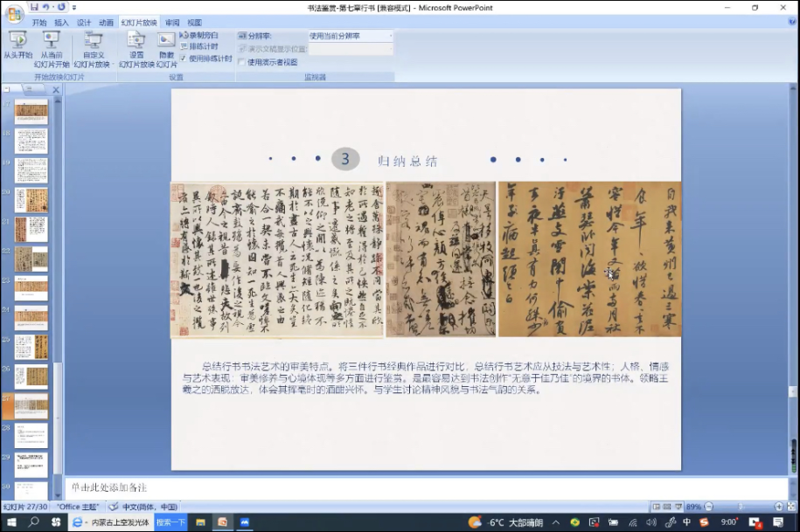Start slideshow with 从头开始
This screenshot has height=532, width=800.
click(17, 45)
